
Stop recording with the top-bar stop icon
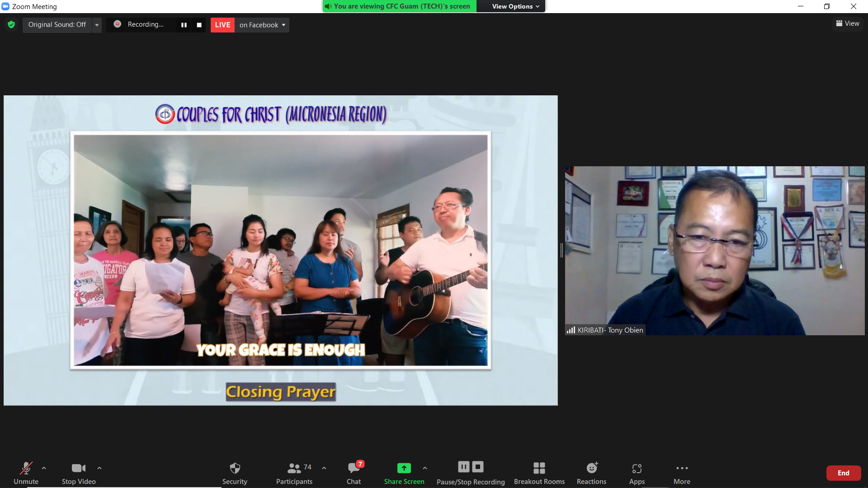click(x=199, y=25)
